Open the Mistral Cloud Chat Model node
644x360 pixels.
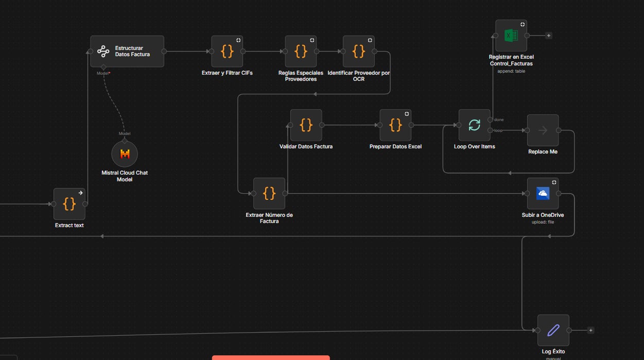(125, 154)
